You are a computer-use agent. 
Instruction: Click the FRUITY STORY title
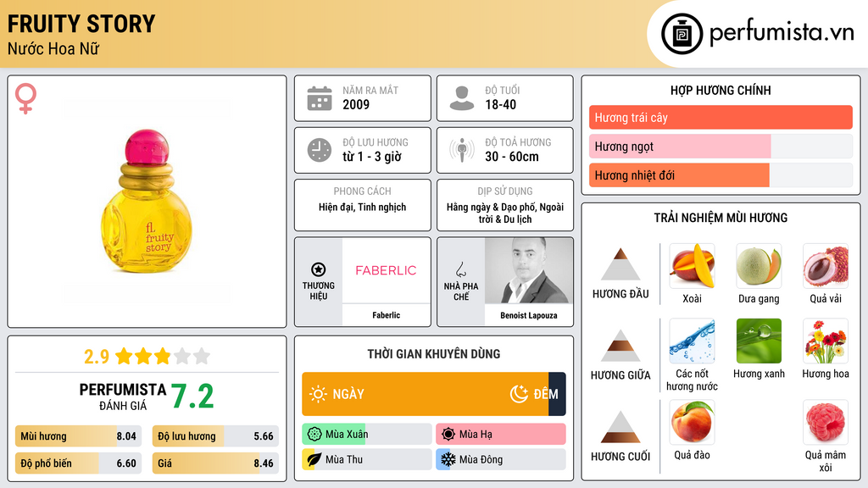[81, 24]
